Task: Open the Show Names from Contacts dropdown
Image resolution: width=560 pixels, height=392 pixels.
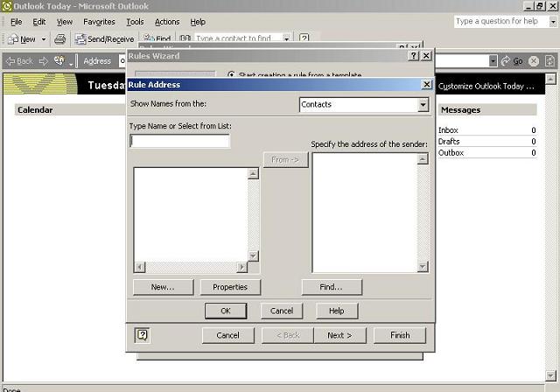Action: click(x=423, y=105)
